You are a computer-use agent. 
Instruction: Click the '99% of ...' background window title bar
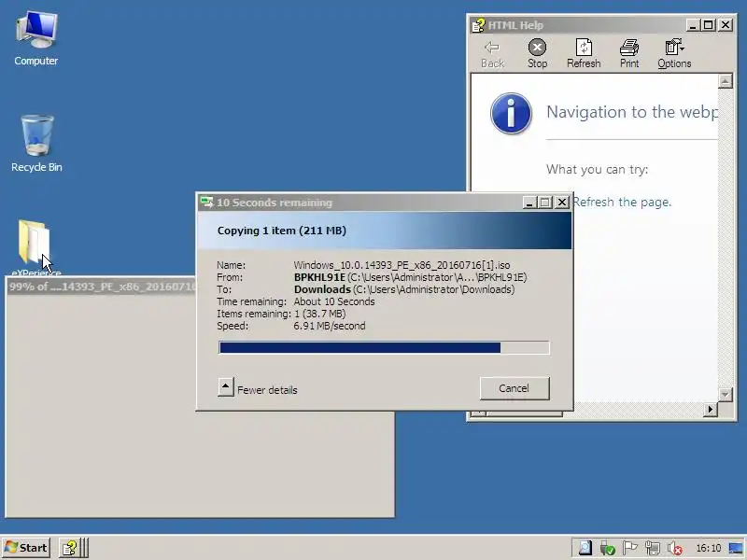[x=101, y=287]
